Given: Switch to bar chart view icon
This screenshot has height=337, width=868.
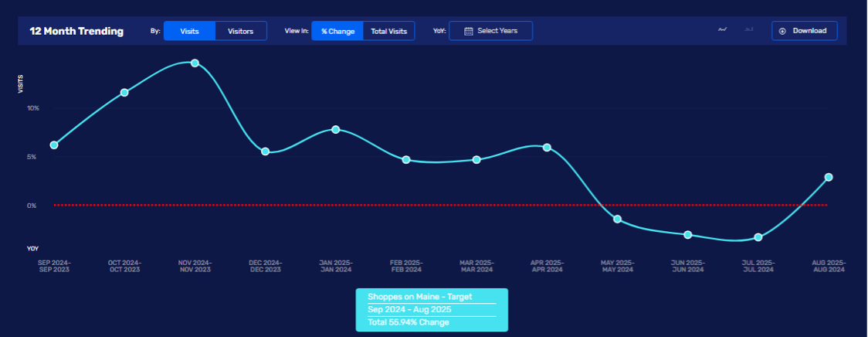Looking at the screenshot, I should coord(748,29).
